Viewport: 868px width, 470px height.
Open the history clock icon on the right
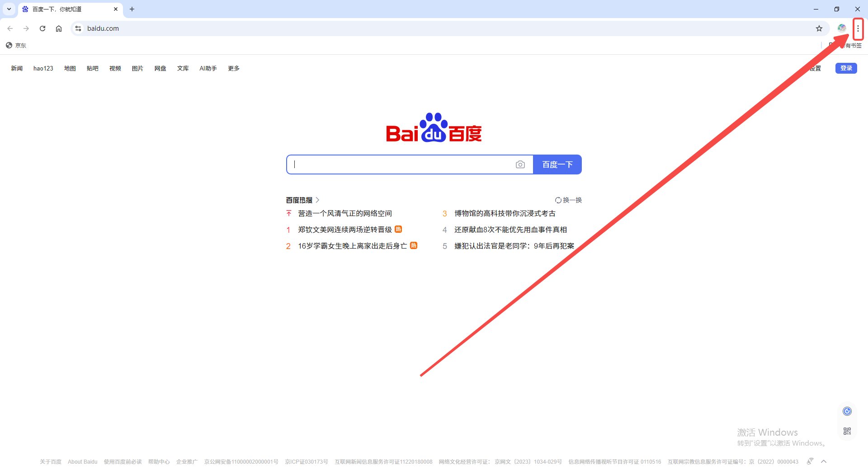847,411
